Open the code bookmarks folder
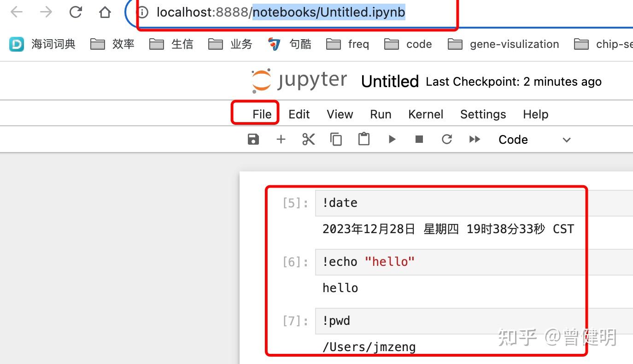Screen dimensions: 633x364 point(408,44)
